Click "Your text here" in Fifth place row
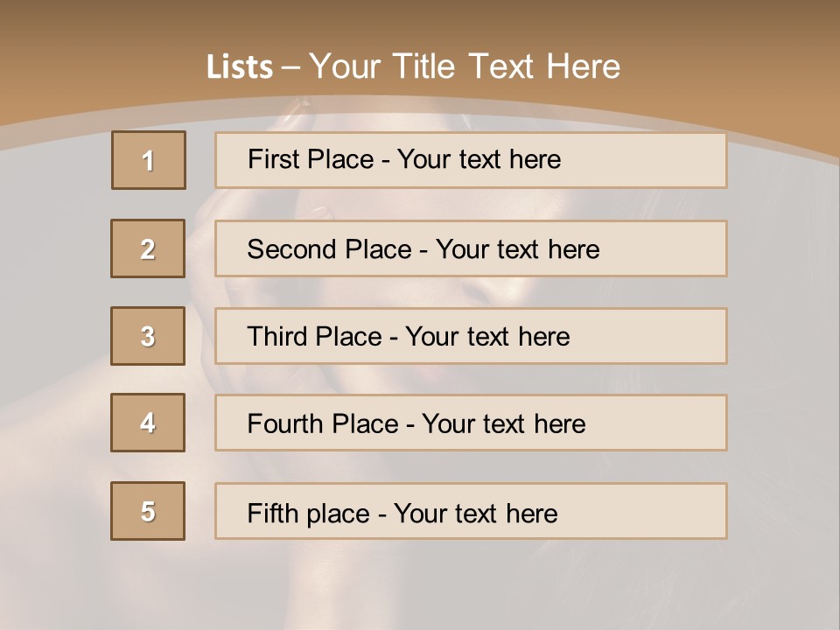 pos(475,513)
